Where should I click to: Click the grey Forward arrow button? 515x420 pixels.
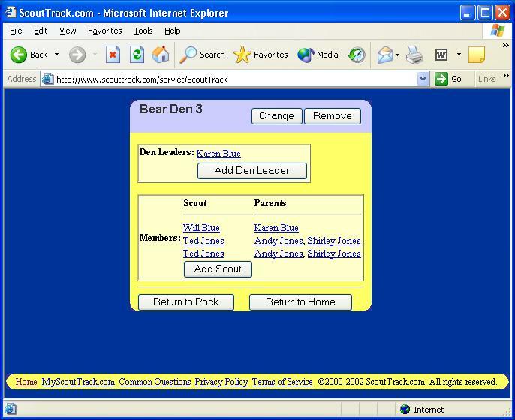[x=77, y=55]
